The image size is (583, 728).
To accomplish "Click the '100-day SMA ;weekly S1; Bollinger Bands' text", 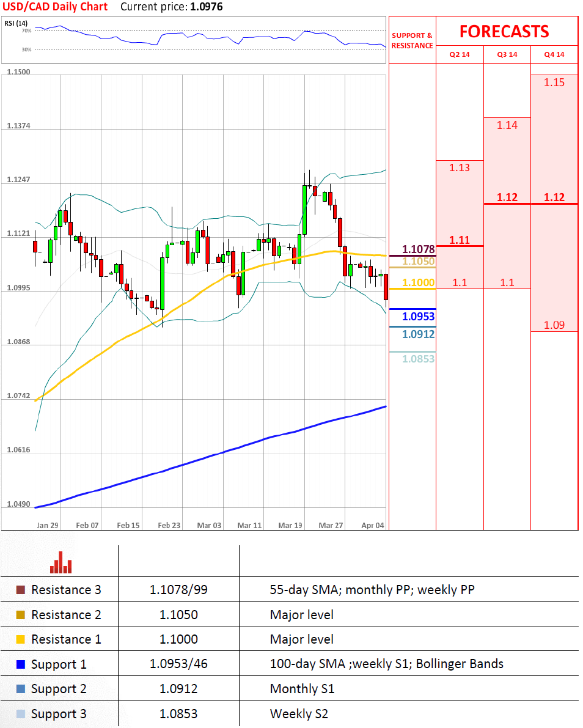I will pyautogui.click(x=387, y=664).
